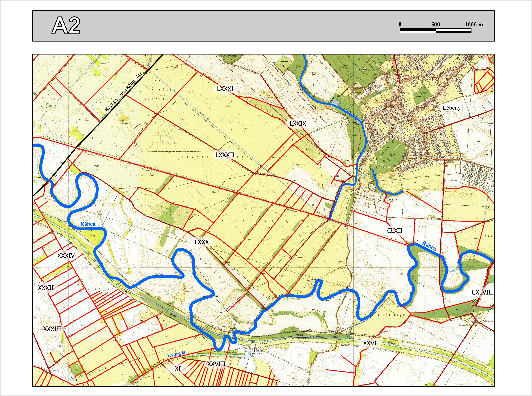
Task: Click the XXXII parcel label
Action: click(46, 288)
